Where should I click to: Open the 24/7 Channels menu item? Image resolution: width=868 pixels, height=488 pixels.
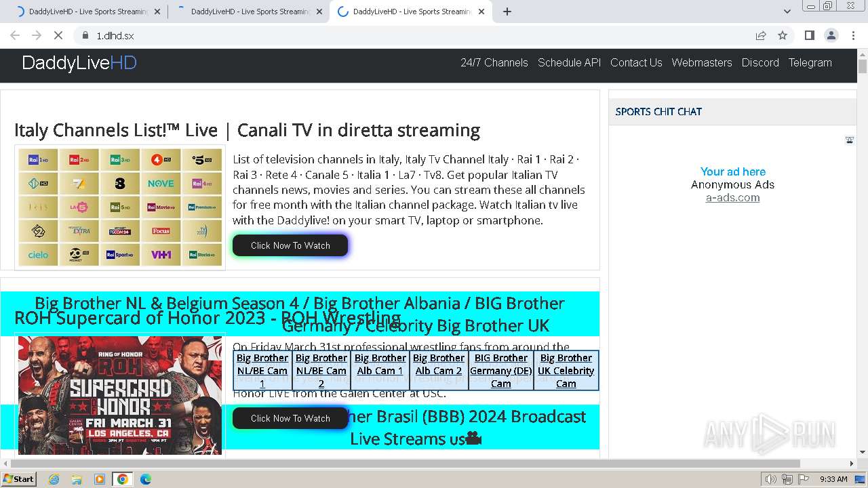click(494, 62)
